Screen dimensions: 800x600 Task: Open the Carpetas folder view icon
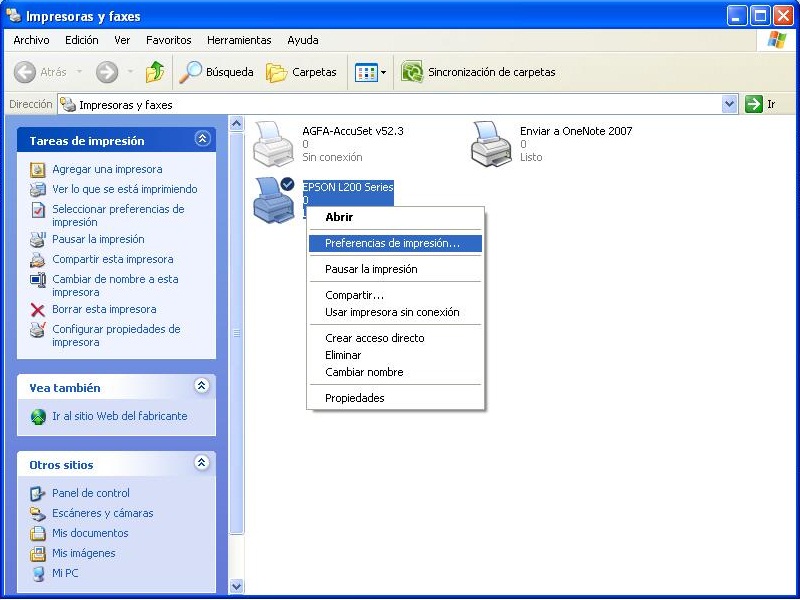pos(277,72)
